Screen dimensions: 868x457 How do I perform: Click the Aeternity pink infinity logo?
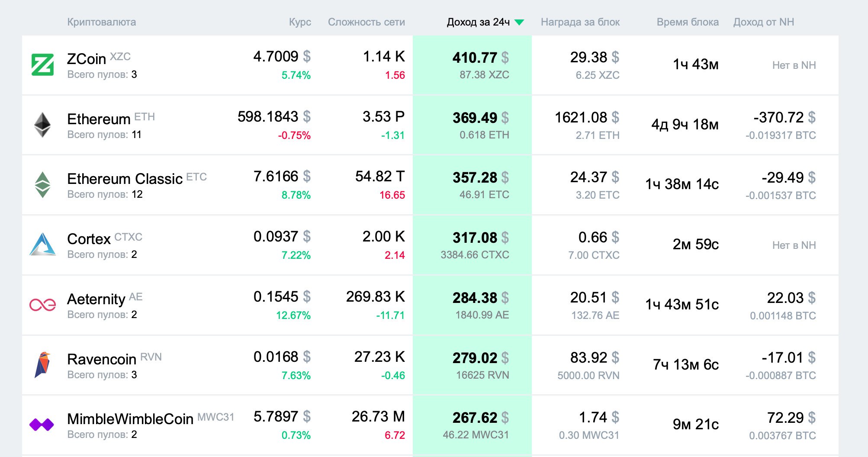point(42,305)
